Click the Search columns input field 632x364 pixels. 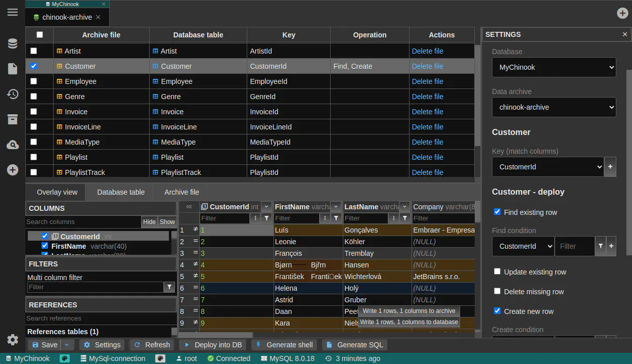[83, 222]
